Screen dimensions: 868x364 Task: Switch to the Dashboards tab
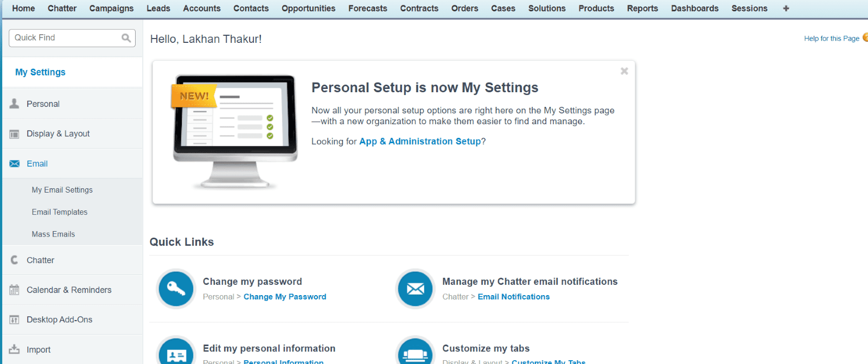pos(694,9)
